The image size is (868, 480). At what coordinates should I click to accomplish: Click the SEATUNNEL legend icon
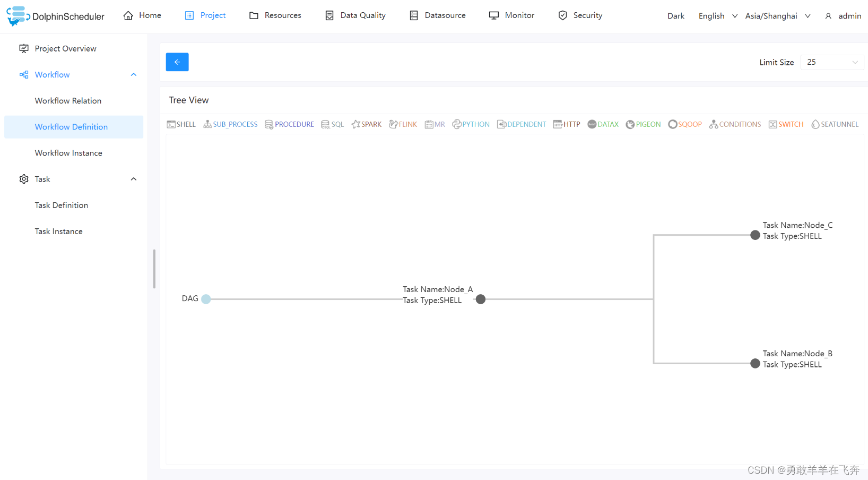tap(815, 124)
